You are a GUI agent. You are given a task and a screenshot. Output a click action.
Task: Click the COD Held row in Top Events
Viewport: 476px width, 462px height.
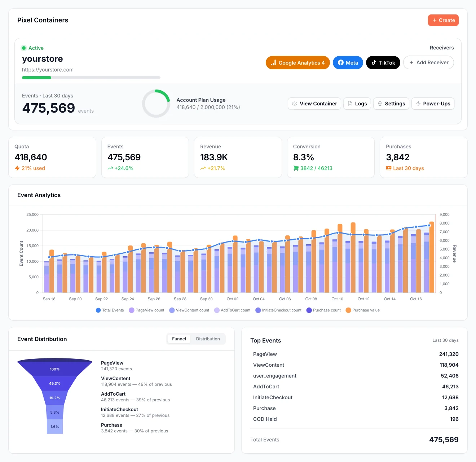point(354,419)
